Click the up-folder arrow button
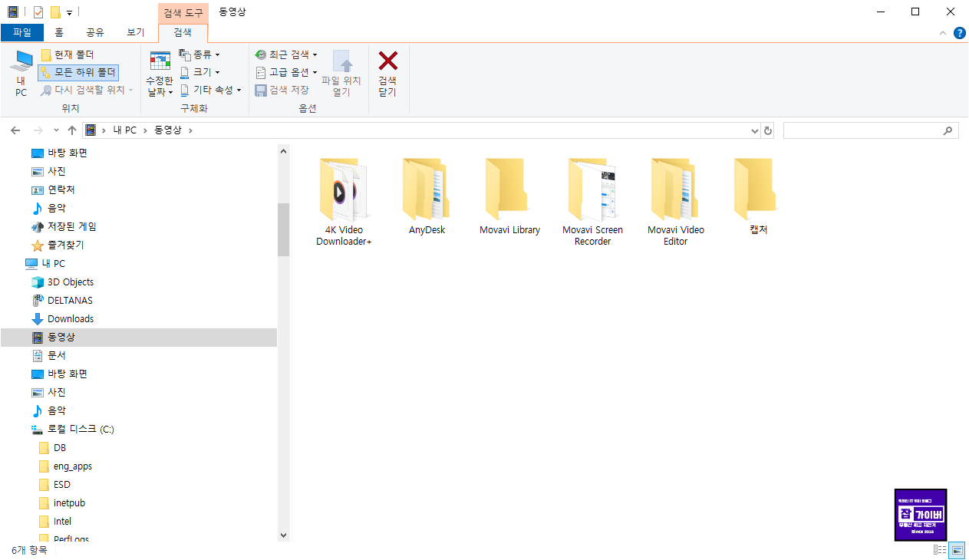This screenshot has height=560, width=969. [72, 130]
